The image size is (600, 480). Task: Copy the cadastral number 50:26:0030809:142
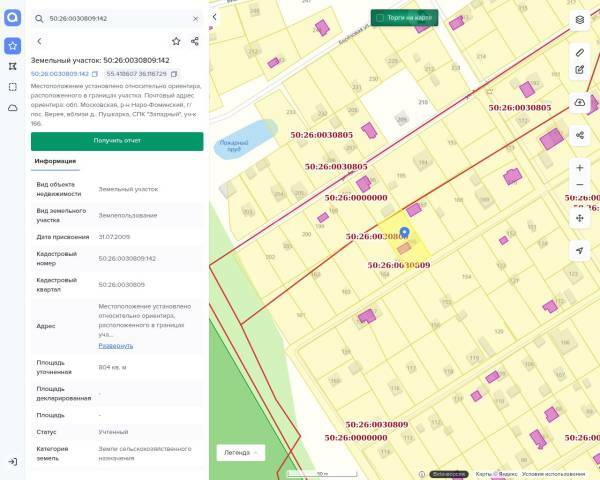pyautogui.click(x=95, y=74)
